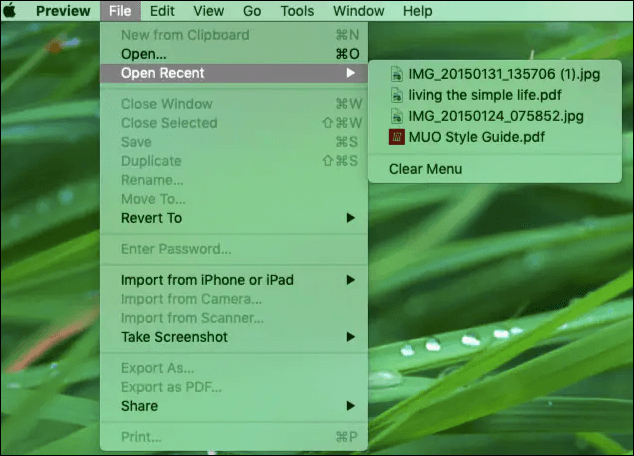Choose Open... from the File menu
Image resolution: width=634 pixels, height=456 pixels.
(143, 54)
